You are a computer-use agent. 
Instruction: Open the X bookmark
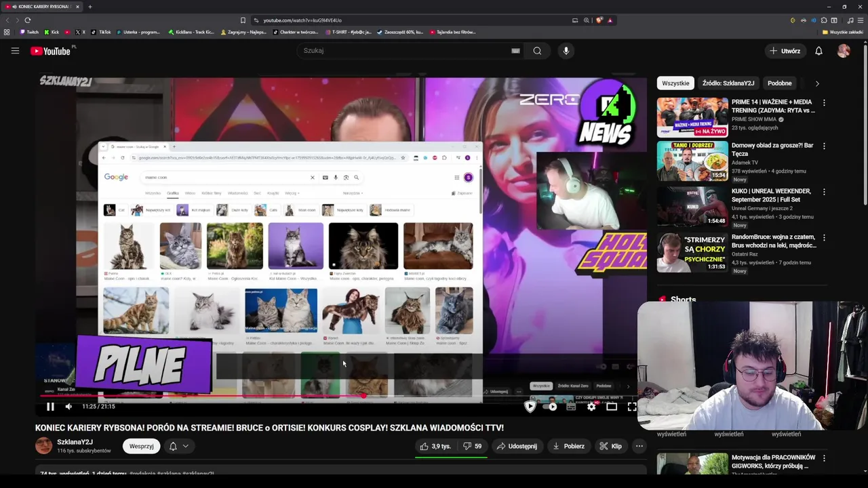(x=81, y=32)
